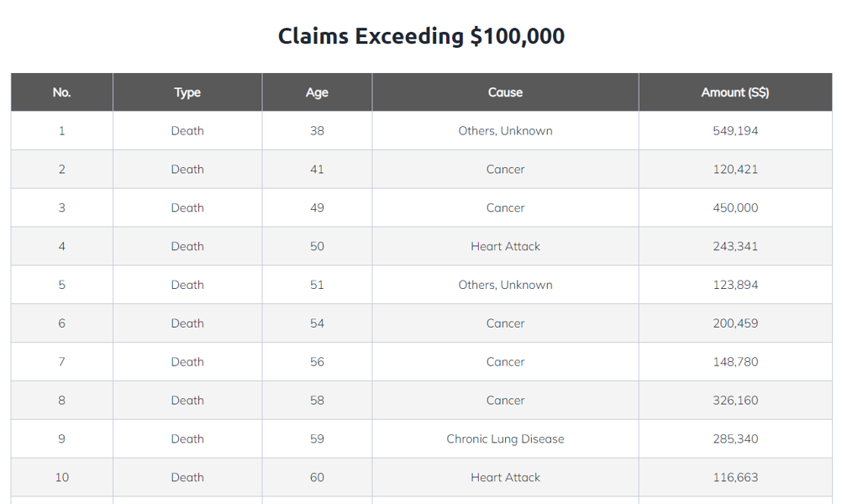The height and width of the screenshot is (504, 842).
Task: Click the page title 'Claims Exceeding $100,000'
Action: tap(421, 36)
